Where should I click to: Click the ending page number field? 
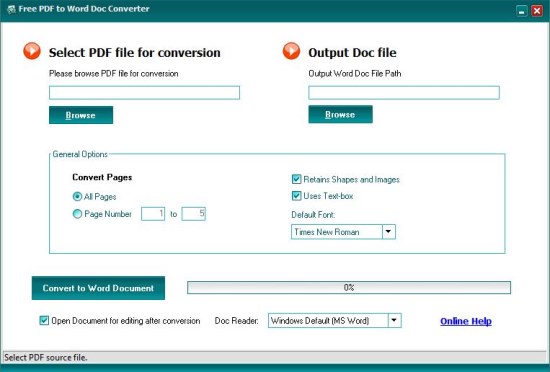(194, 214)
